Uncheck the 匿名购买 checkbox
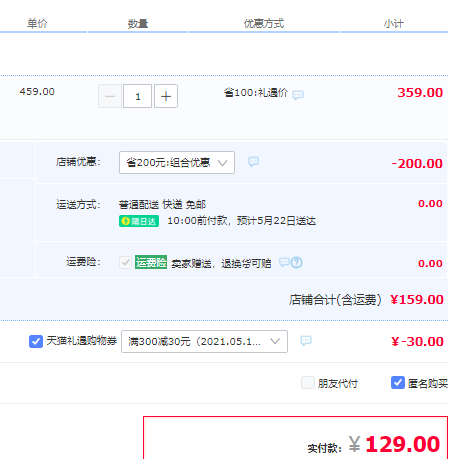 398,383
